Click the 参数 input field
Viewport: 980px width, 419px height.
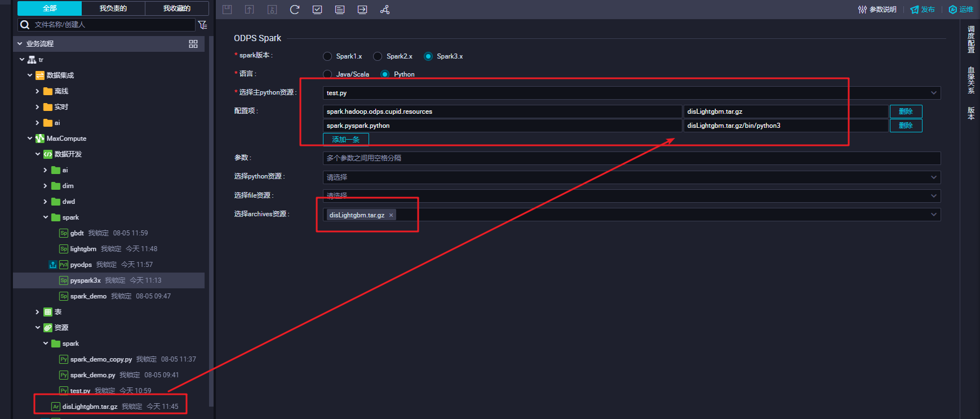tap(632, 158)
